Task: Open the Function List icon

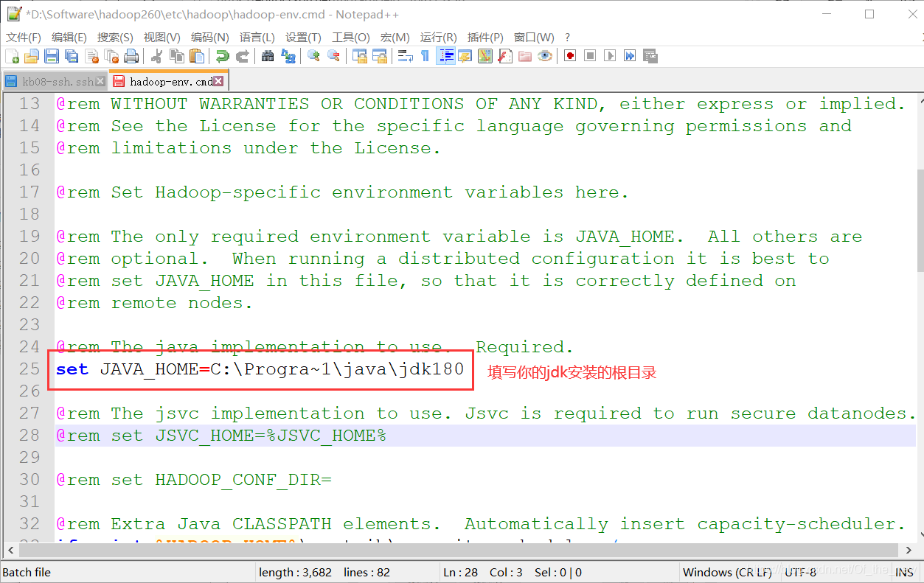Action: [x=504, y=56]
